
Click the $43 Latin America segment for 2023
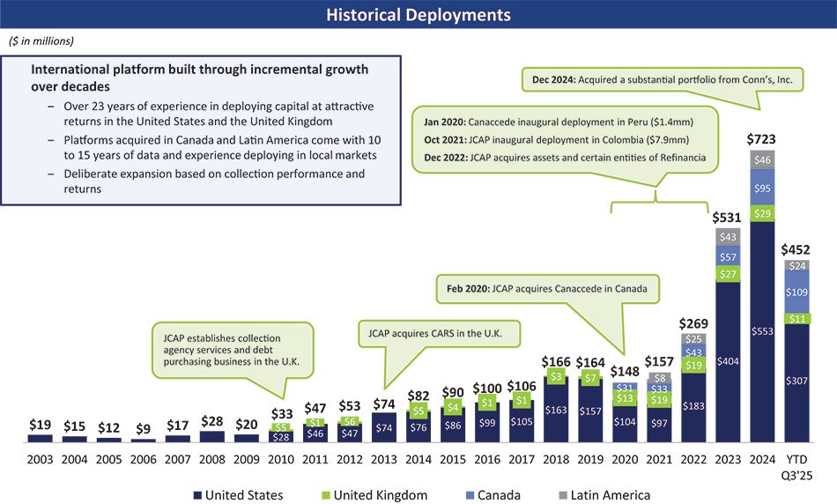point(728,236)
